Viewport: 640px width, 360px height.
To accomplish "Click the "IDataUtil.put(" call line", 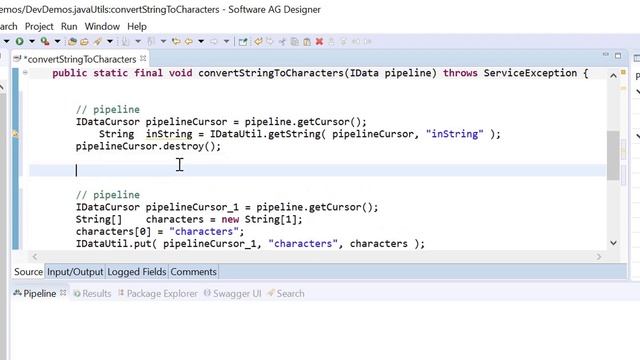I will coord(250,244).
